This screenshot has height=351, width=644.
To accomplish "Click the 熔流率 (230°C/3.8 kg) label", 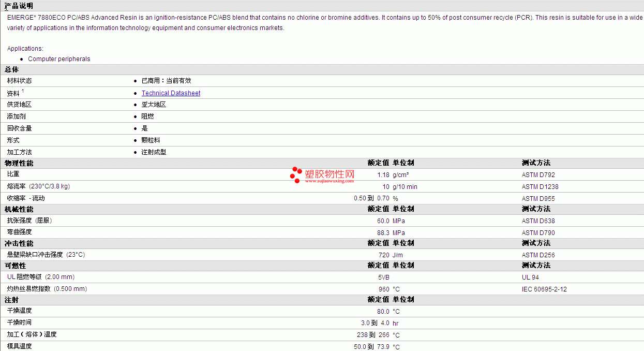I will click(x=38, y=186).
